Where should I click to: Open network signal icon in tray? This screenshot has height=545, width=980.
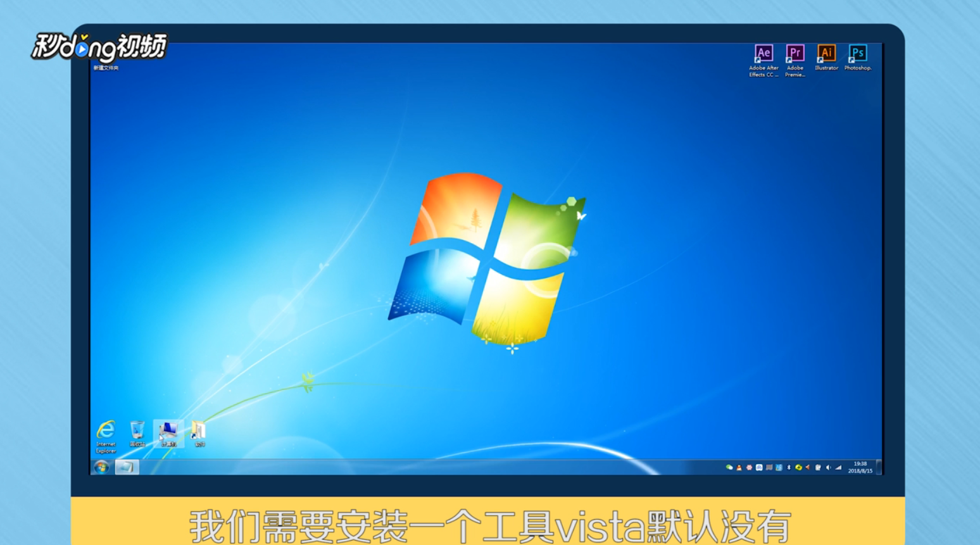[x=838, y=467]
